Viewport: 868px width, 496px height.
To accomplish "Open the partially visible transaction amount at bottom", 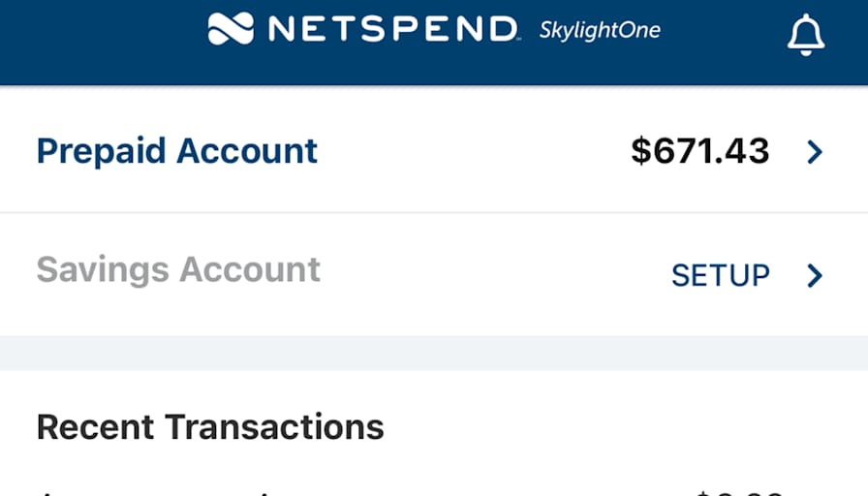I will tap(739, 492).
